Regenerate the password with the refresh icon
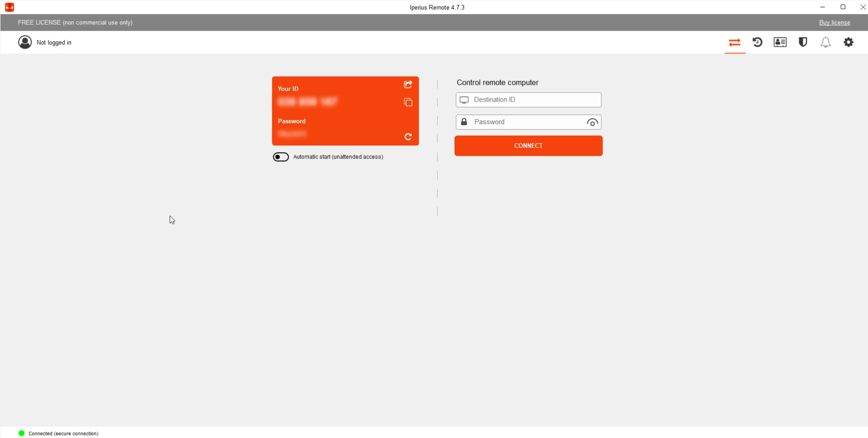868x438 pixels. pos(408,137)
